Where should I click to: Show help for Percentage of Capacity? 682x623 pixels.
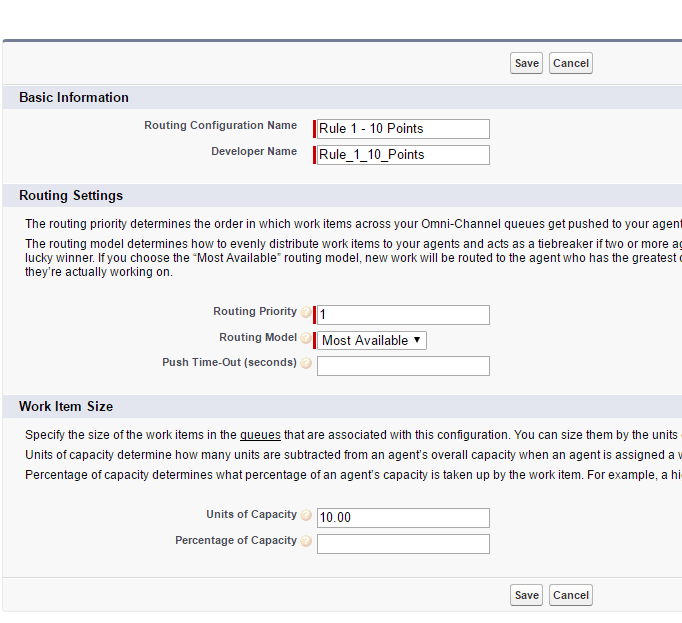pyautogui.click(x=306, y=542)
